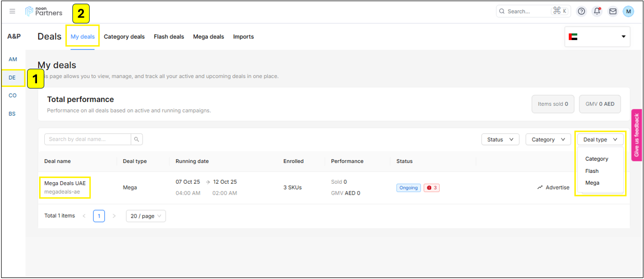Open the country flag selector dropdown
The width and height of the screenshot is (644, 279).
click(x=597, y=37)
